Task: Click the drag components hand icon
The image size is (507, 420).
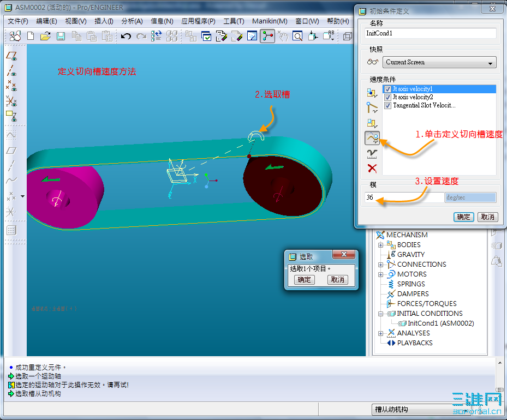Action: pos(283,36)
